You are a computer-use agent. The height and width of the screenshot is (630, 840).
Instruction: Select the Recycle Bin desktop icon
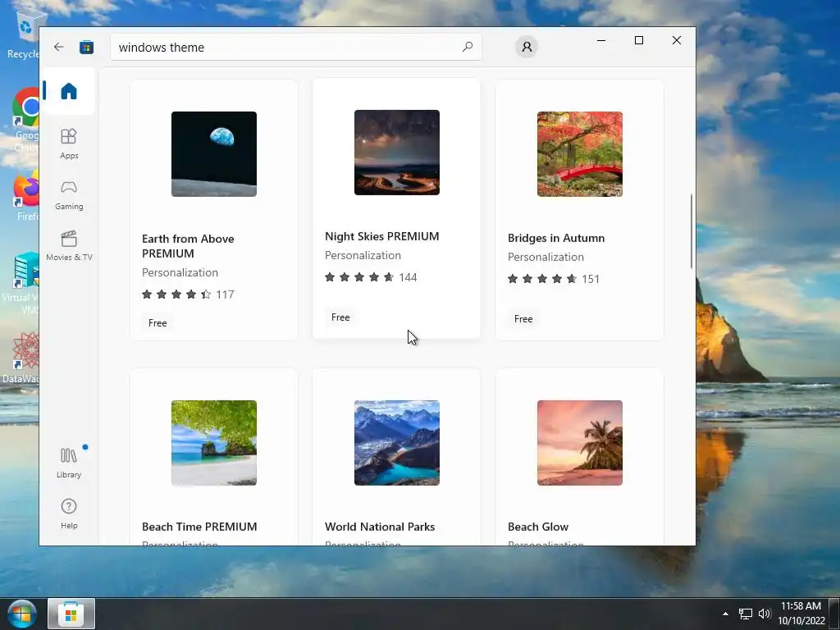point(24,34)
